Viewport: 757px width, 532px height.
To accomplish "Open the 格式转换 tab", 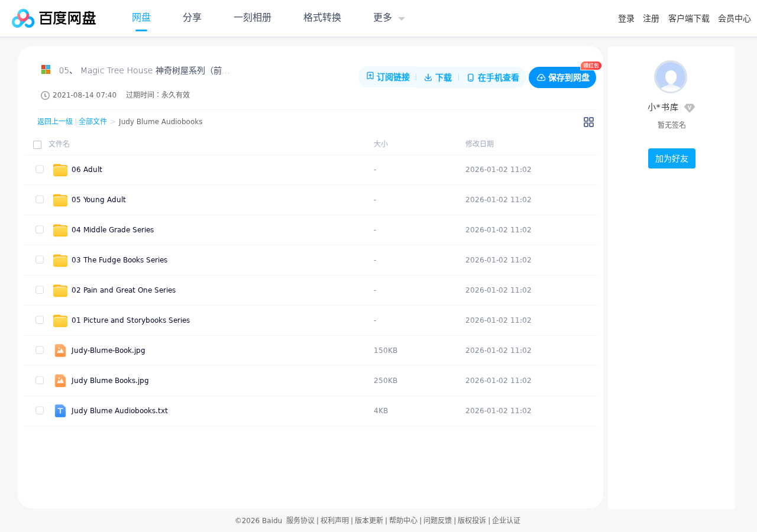I will (x=322, y=18).
